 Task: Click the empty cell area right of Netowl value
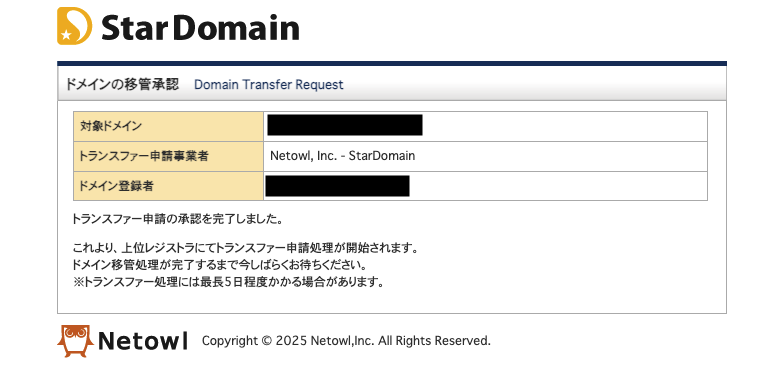tap(561, 156)
